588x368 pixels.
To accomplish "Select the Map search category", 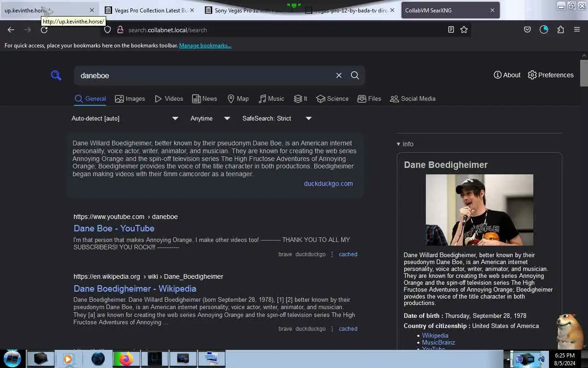I will 238,98.
